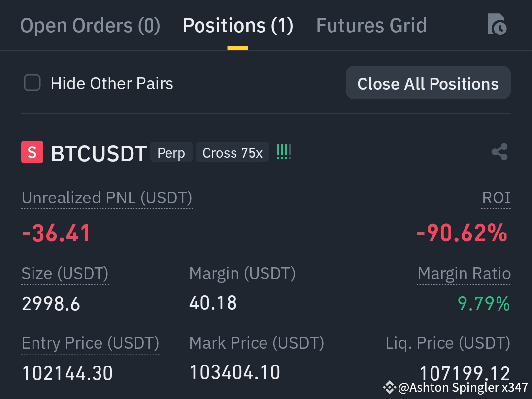Viewport: 532px width, 399px height.
Task: Tap the Binance logo in watermark
Action: pyautogui.click(x=389, y=387)
